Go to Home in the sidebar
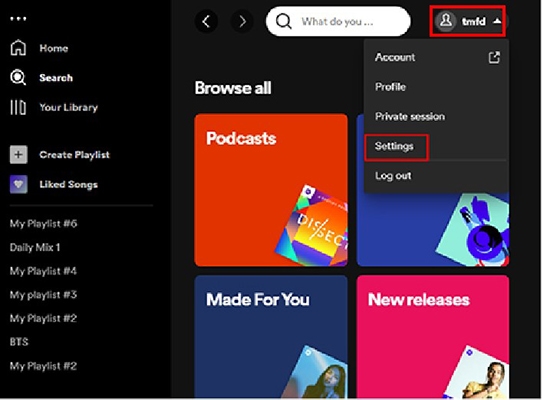542x400 pixels. click(x=54, y=48)
